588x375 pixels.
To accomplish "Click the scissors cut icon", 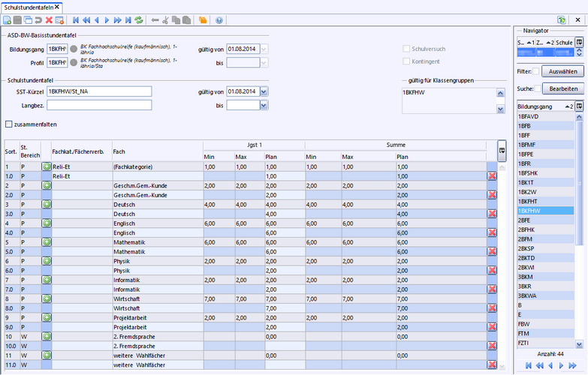I will coord(165,19).
